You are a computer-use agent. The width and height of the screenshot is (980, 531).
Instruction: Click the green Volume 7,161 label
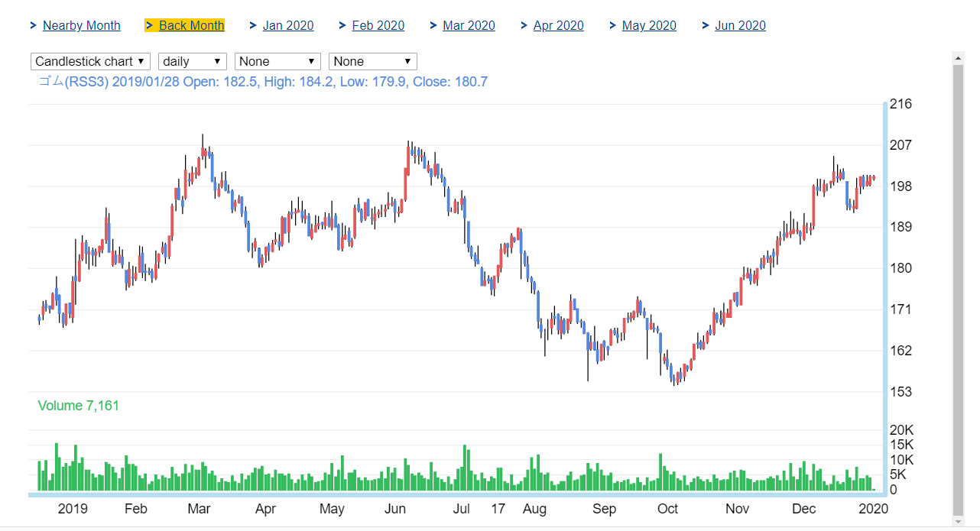click(x=79, y=406)
